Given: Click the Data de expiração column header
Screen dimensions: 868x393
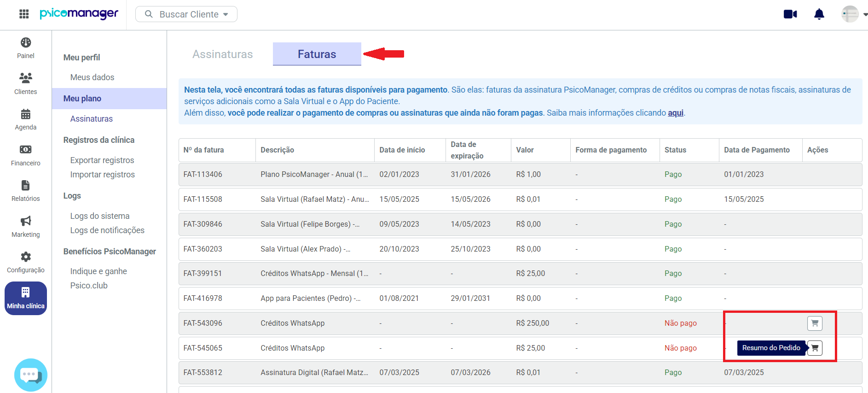Looking at the screenshot, I should click(467, 150).
